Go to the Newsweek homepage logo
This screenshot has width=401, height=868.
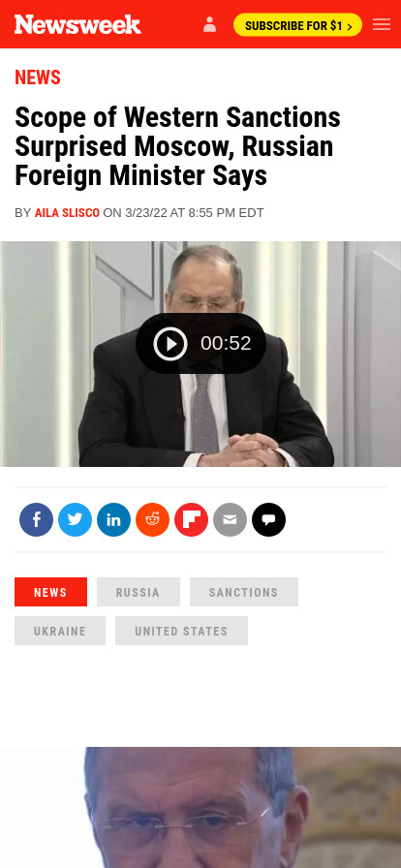tap(77, 24)
